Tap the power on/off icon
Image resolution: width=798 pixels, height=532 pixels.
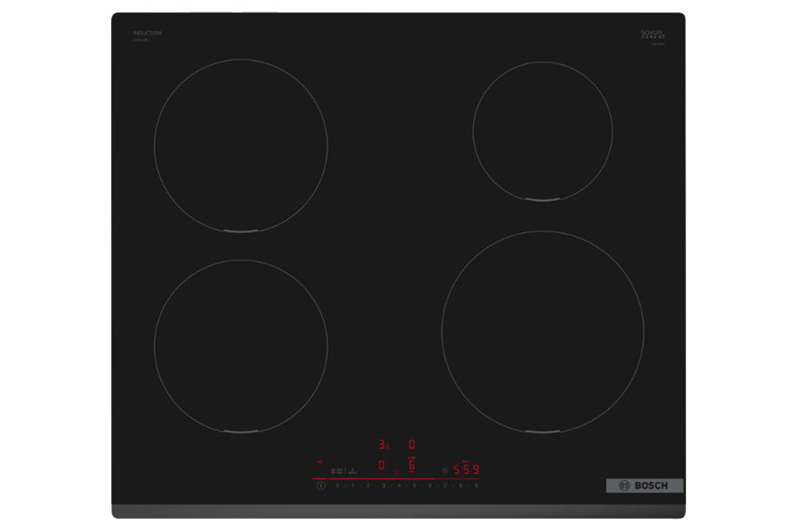[321, 486]
